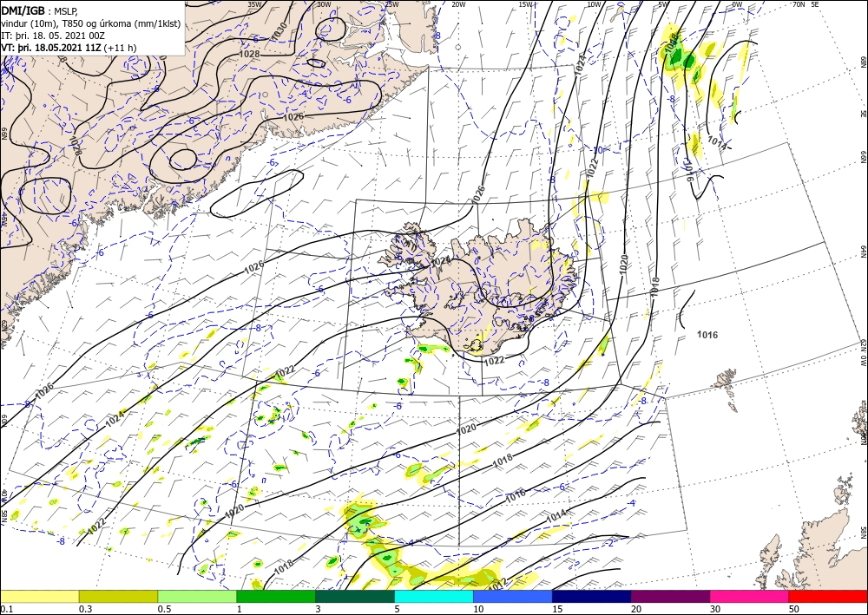Choose the navy 15–20 legend color band
868x615 pixels.
pyautogui.click(x=592, y=596)
